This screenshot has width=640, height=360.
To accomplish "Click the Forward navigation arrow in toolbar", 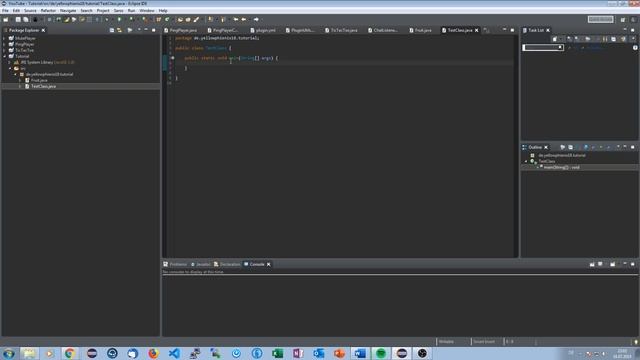I will pos(256,20).
